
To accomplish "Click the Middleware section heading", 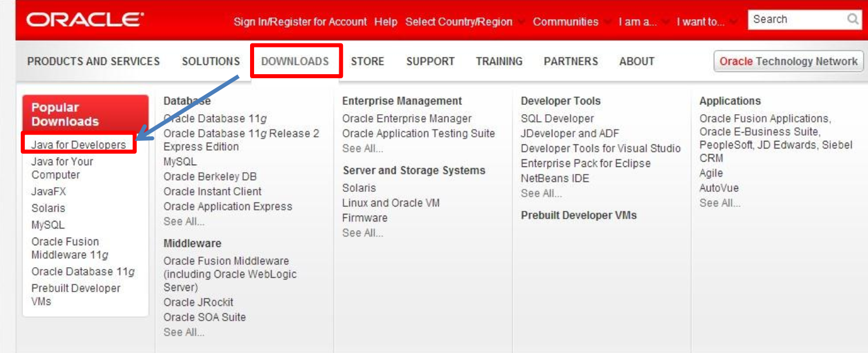I will pyautogui.click(x=192, y=243).
